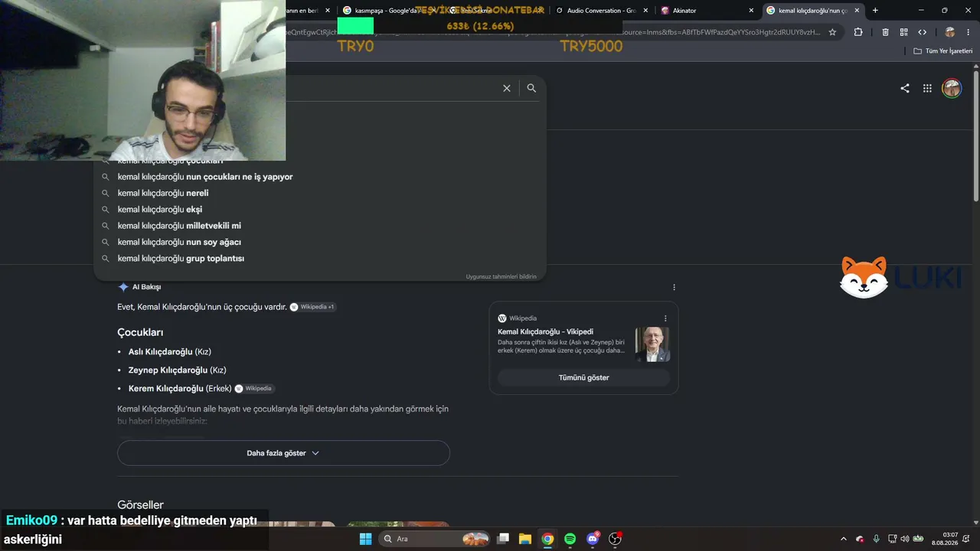This screenshot has height=551, width=980.
Task: Open the Google apps grid
Action: [x=927, y=88]
